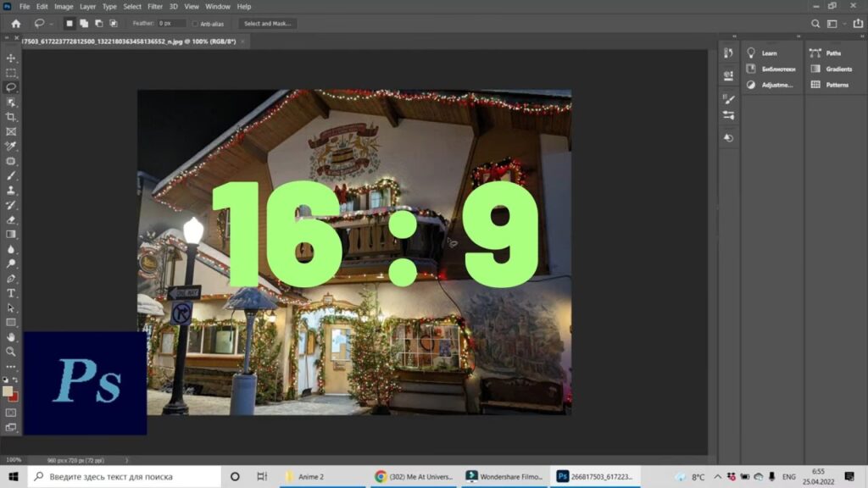Pick the Hand tool
Viewport: 868px width, 488px height.
11,337
